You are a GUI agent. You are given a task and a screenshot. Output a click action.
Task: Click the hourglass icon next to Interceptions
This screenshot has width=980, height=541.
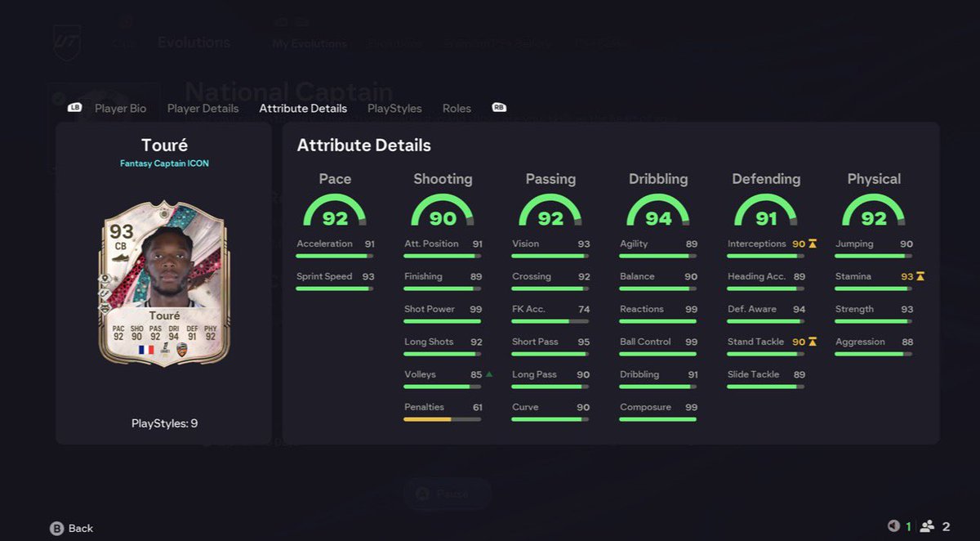coord(813,244)
